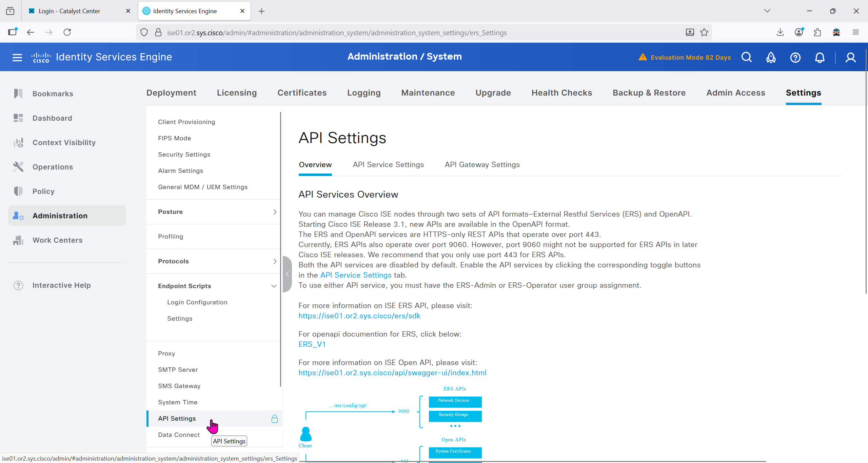Screen dimensions: 868x463
Task: Click the user profile icon
Action: click(850, 57)
